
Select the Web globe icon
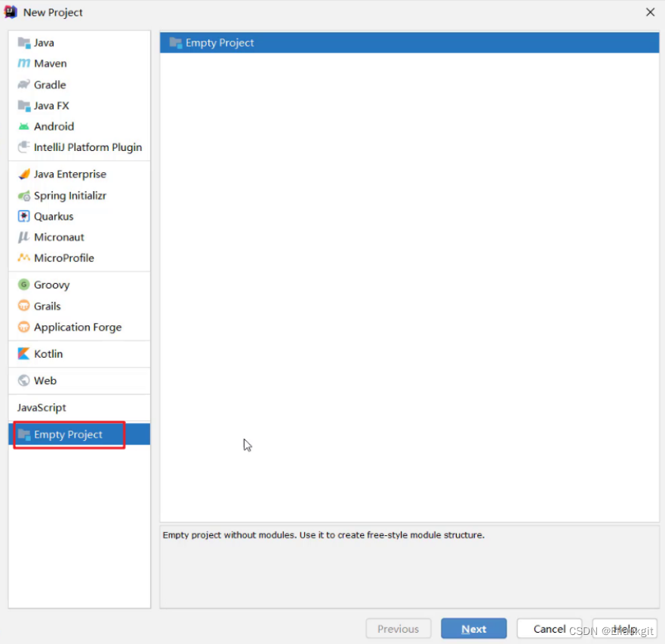pos(23,381)
